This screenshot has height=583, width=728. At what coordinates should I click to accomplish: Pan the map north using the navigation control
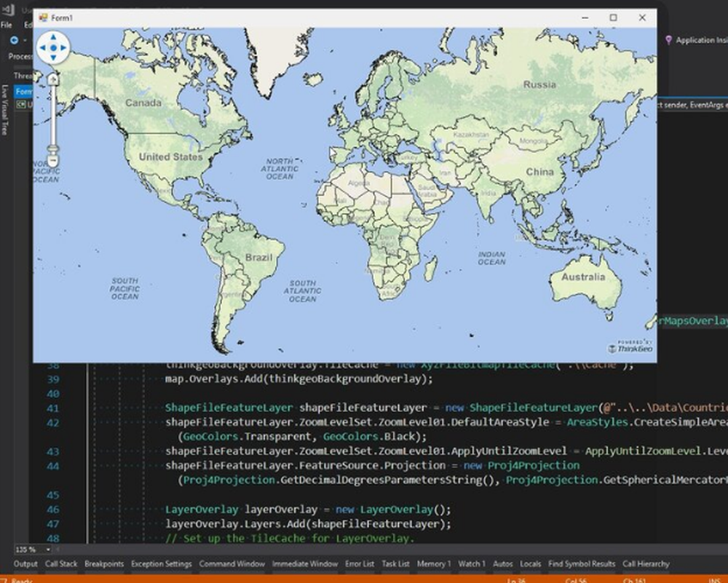pos(53,36)
